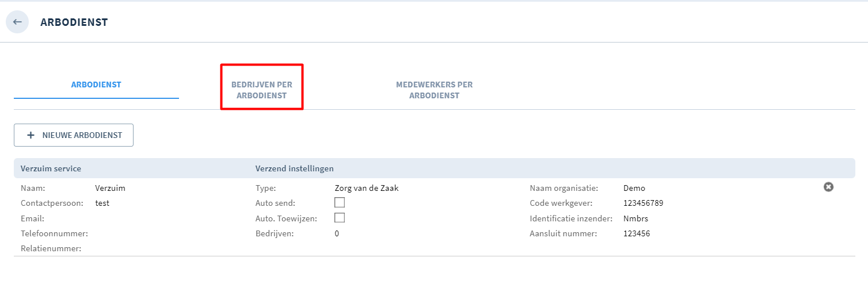This screenshot has width=868, height=284.
Task: Click the plus icon on Nieuwe Arbodienst
Action: (x=31, y=135)
